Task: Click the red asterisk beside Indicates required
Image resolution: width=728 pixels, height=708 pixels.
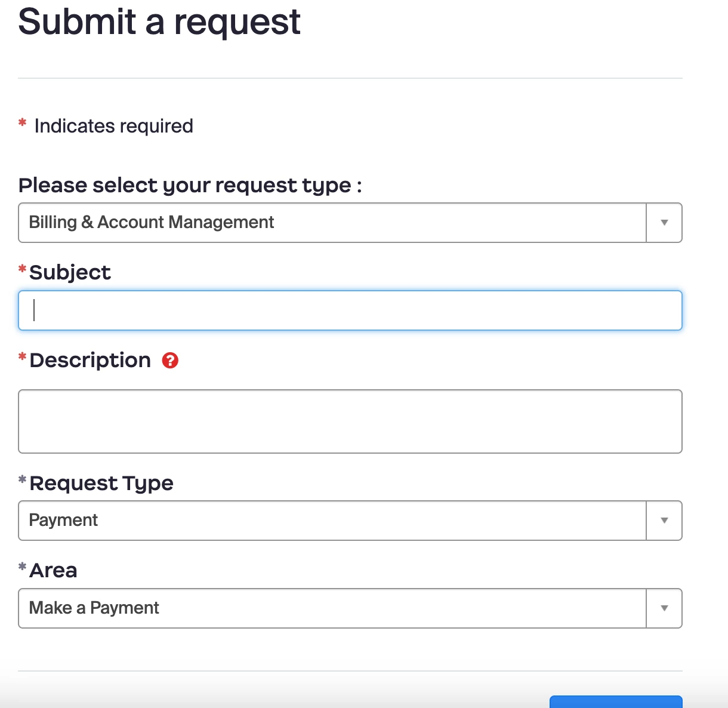Action: coord(23,122)
